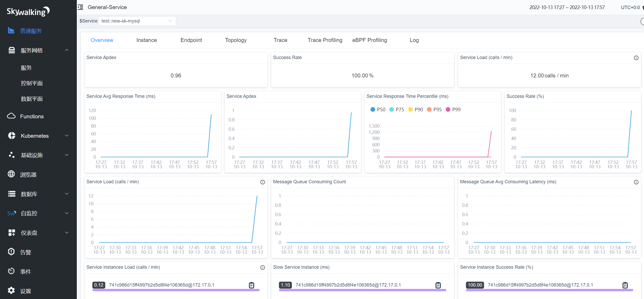This screenshot has width=644, height=299.
Task: Toggle P99 legend series
Action: 453,110
